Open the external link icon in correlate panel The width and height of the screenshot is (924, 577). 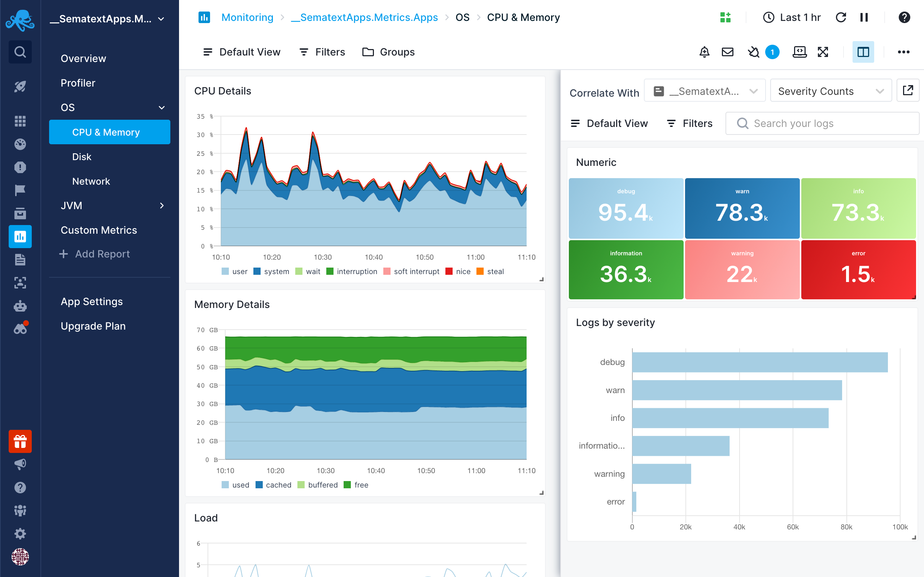tap(908, 91)
